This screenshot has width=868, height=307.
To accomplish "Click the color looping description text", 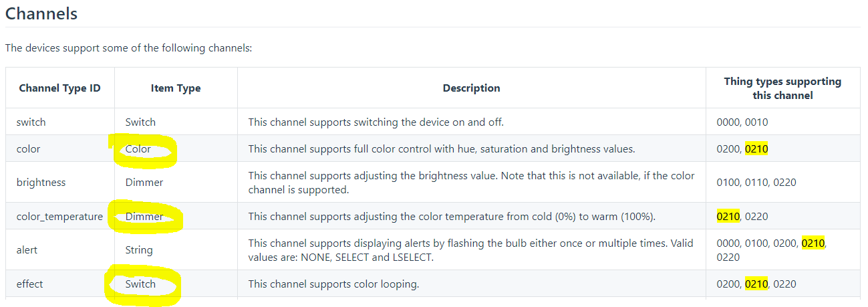I will (334, 284).
